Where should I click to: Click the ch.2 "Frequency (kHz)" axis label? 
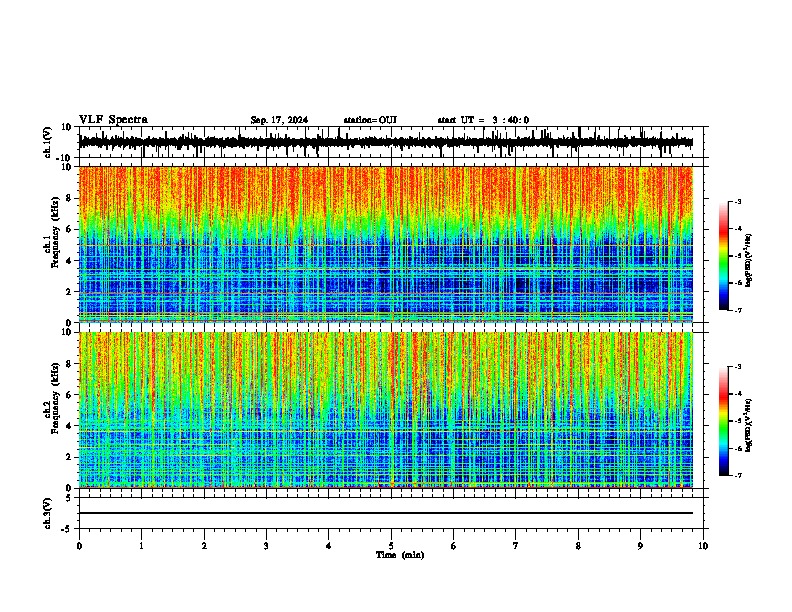pos(55,398)
